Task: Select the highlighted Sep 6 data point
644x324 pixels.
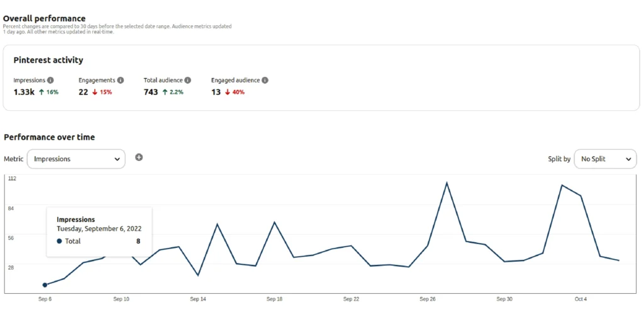Action: [x=45, y=285]
